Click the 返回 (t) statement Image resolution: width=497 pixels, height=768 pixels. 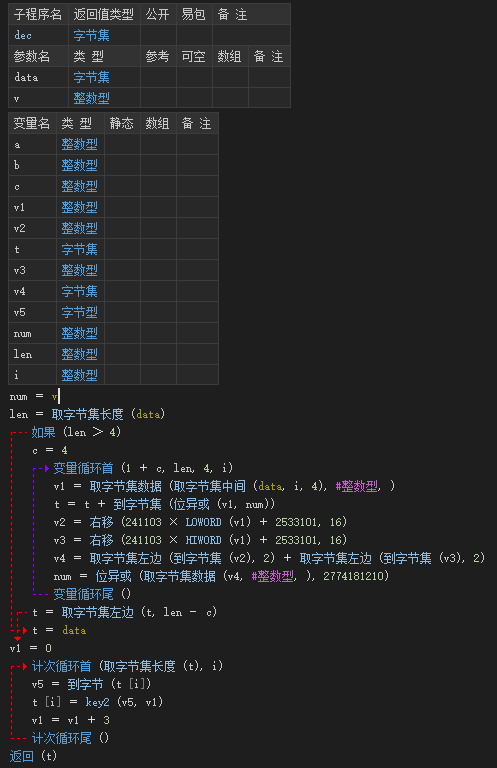click(33, 756)
